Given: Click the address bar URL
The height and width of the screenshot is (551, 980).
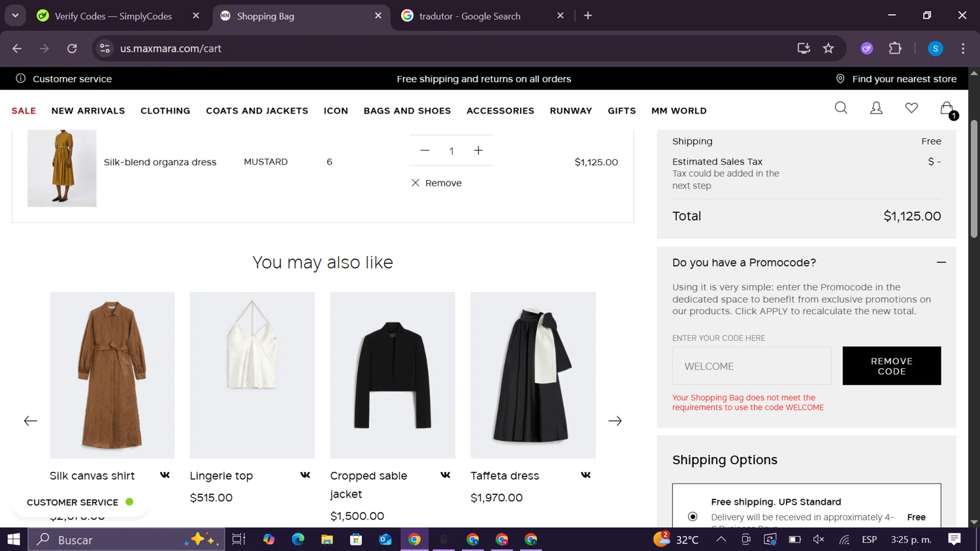Looking at the screenshot, I should pyautogui.click(x=171, y=48).
